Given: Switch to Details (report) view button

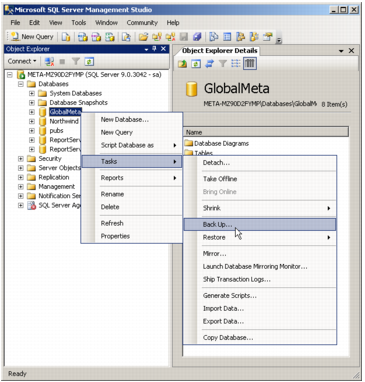Looking at the screenshot, I should (x=250, y=64).
